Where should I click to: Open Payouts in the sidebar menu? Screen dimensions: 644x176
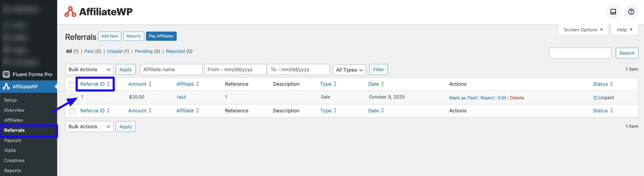click(x=13, y=140)
